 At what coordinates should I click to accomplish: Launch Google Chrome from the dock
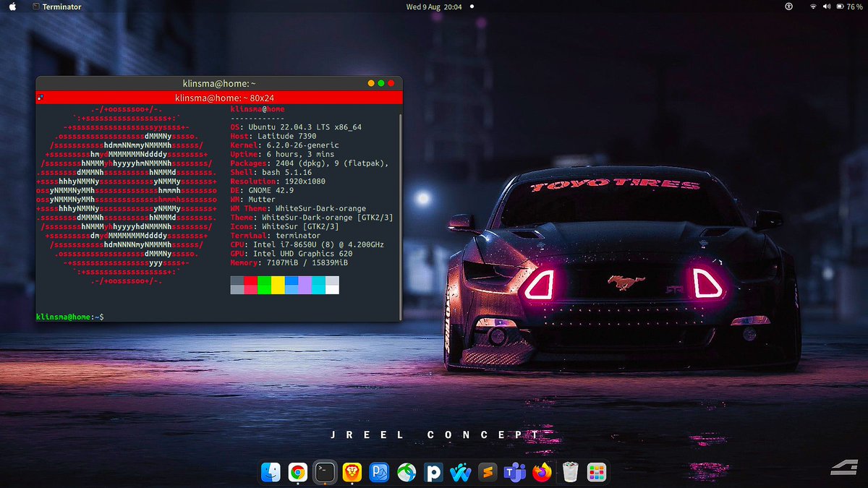[297, 473]
